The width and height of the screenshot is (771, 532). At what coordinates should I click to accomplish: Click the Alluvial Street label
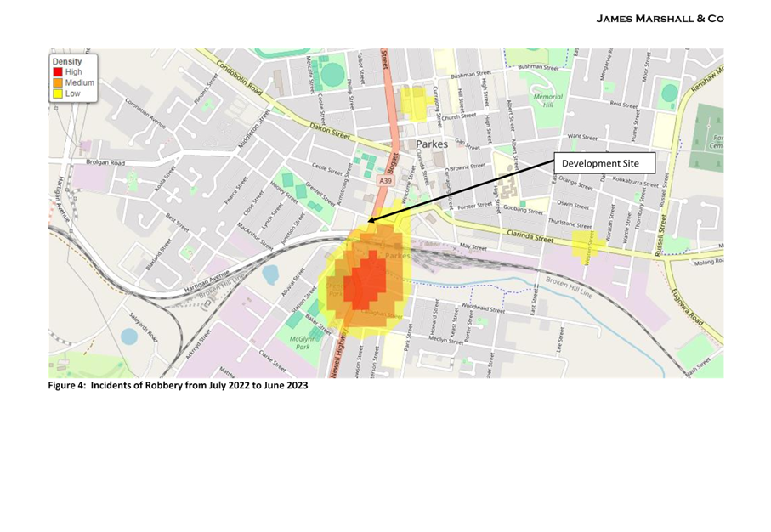(292, 282)
